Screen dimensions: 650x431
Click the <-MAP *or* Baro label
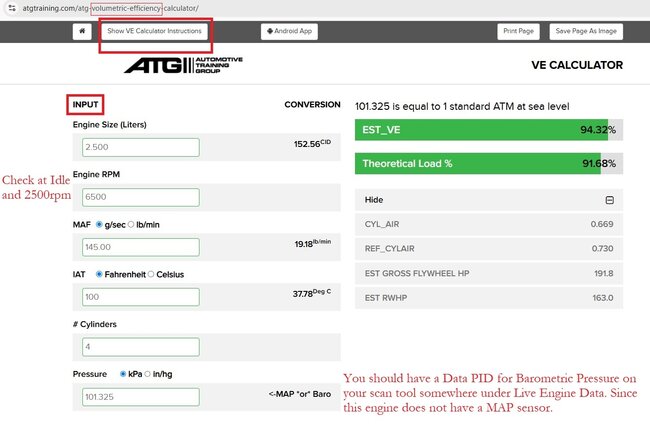click(300, 394)
